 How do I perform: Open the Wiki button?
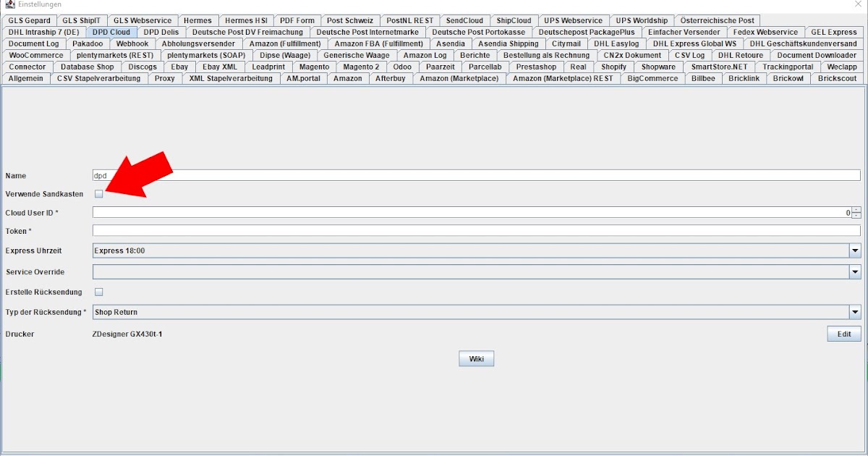tap(476, 358)
